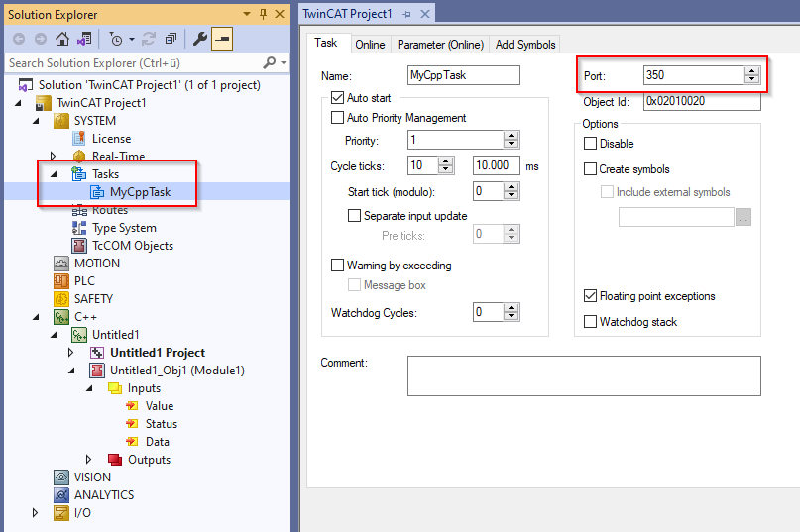Open the Solution Explorer window options dropdown

tap(247, 14)
